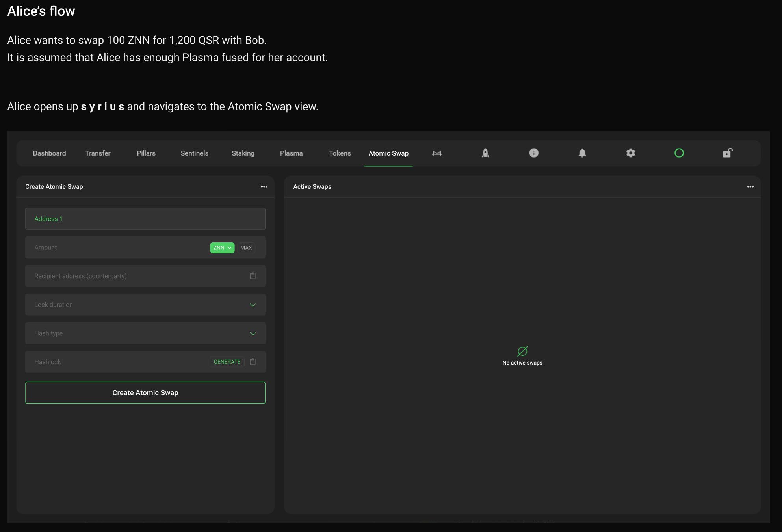Open the settings gear icon

[x=631, y=153]
